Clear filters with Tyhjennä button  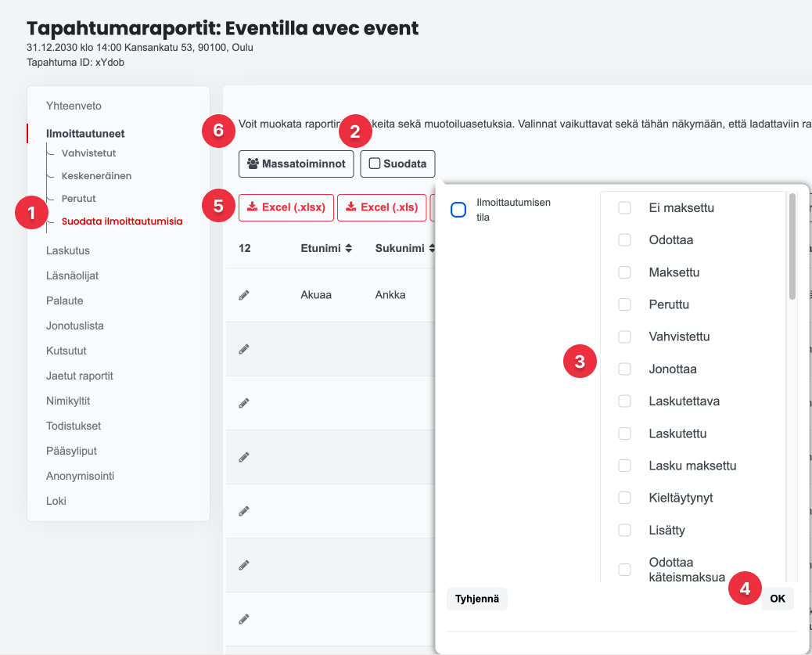coord(477,599)
